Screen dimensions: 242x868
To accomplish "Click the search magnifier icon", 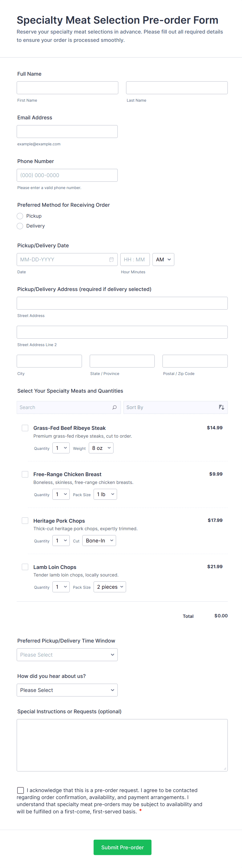I will 114,407.
